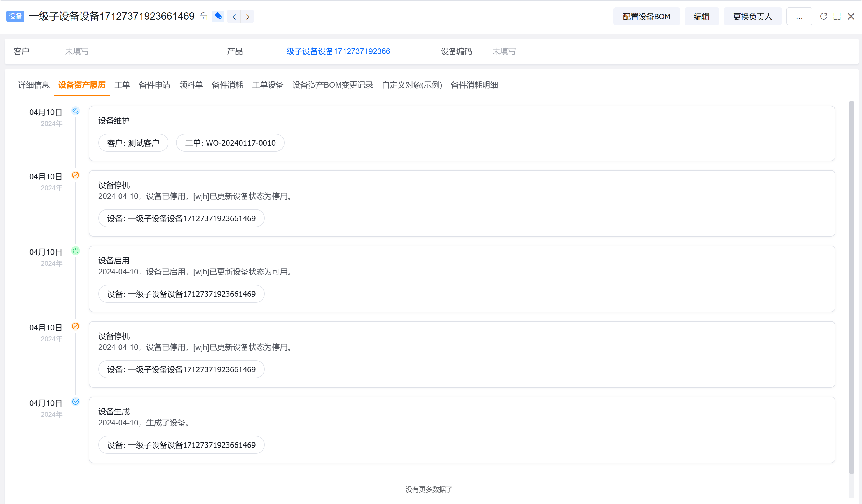Image resolution: width=862 pixels, height=504 pixels.
Task: Click the 设备编码 未填写 value
Action: [504, 51]
